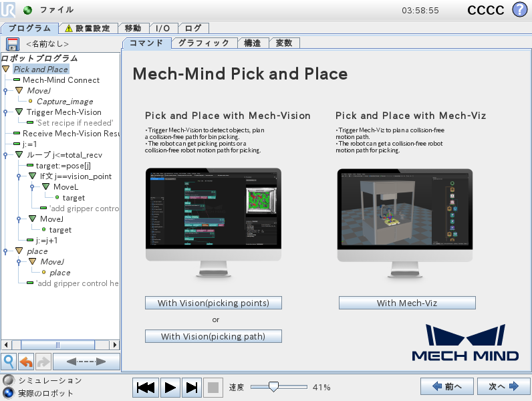Select the place waypoint

click(59, 273)
